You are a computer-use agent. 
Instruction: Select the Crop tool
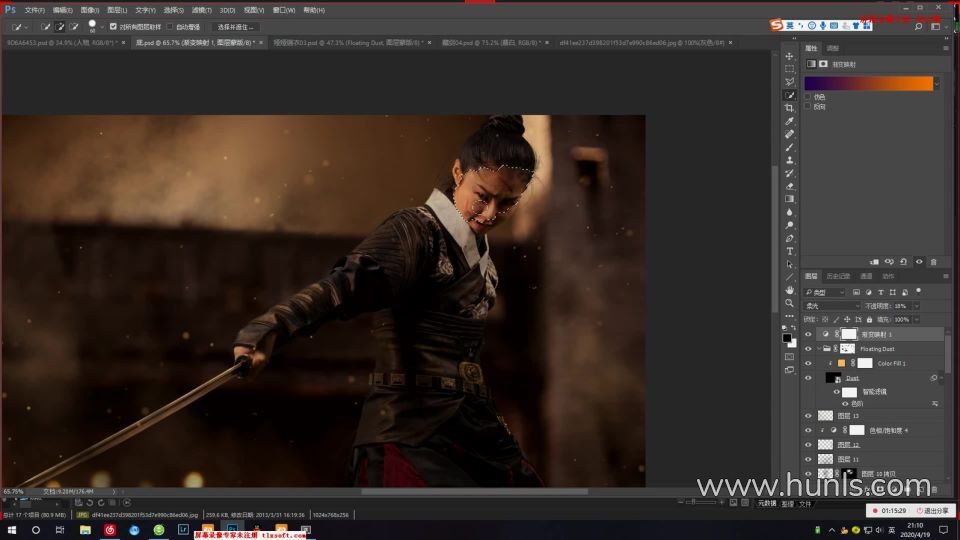[x=789, y=108]
